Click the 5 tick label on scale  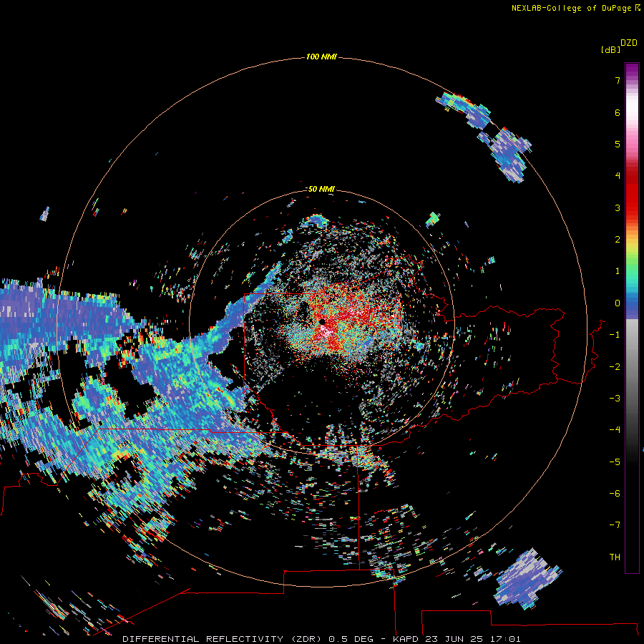tap(618, 144)
